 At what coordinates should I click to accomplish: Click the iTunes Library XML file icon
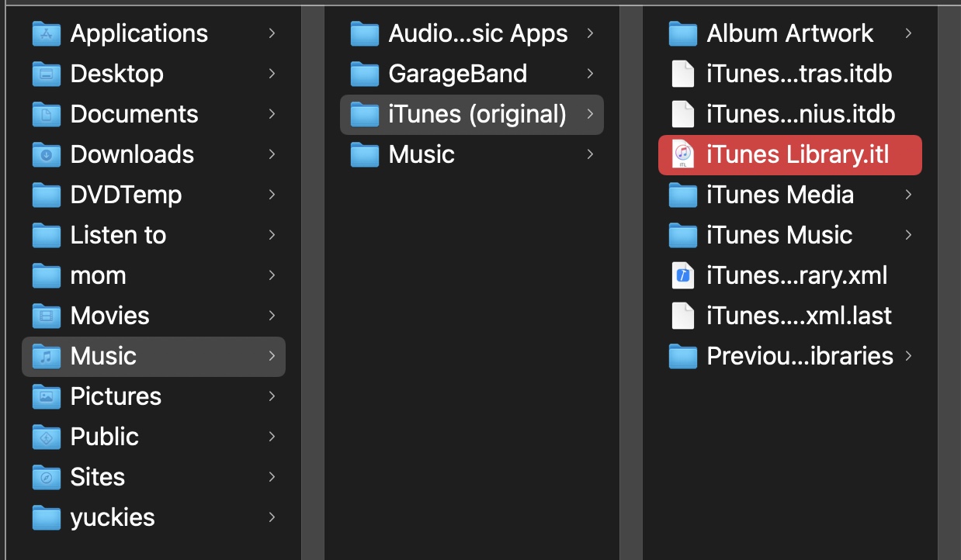[x=682, y=275]
